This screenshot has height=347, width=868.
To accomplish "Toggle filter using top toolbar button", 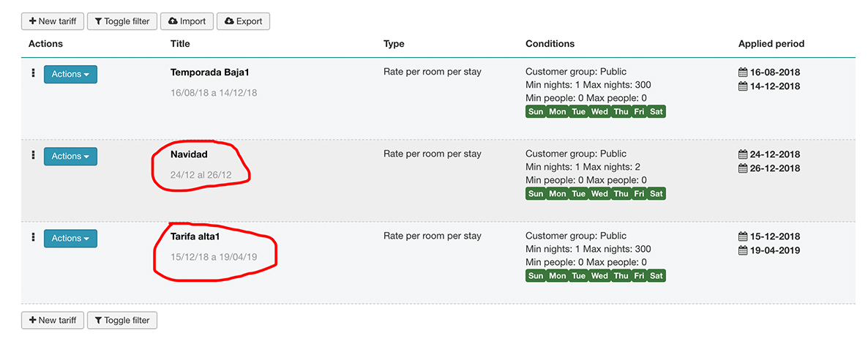I will [x=122, y=21].
